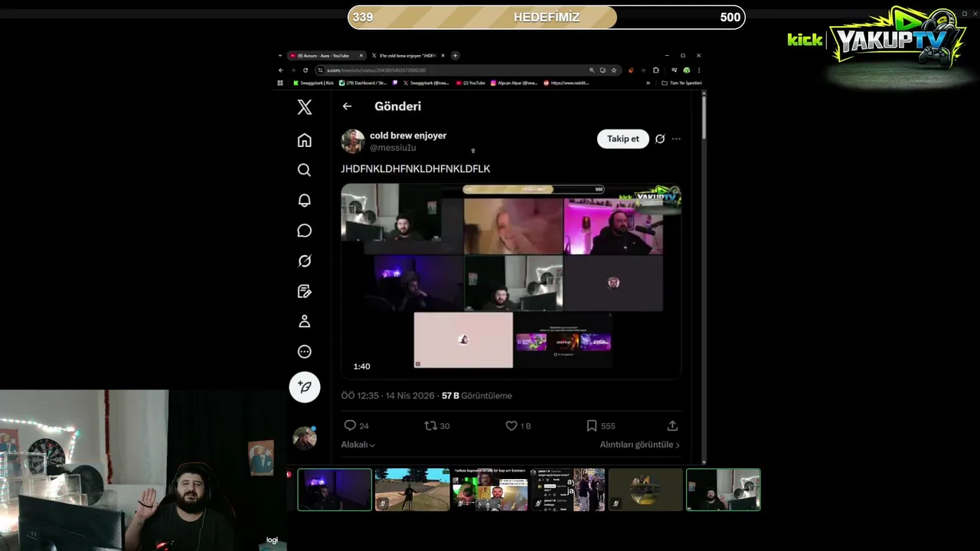
Task: Close the X cold brew enjoyer tab
Action: click(x=443, y=56)
